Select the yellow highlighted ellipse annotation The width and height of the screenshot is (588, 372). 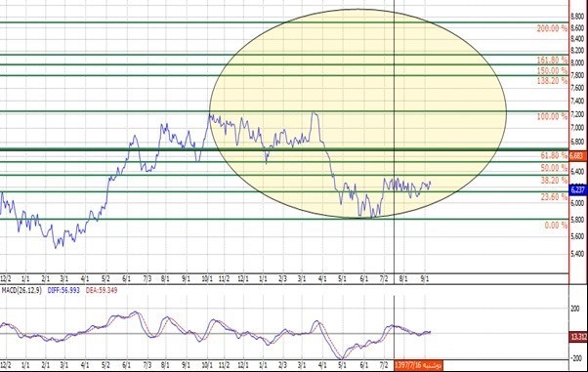pyautogui.click(x=358, y=113)
